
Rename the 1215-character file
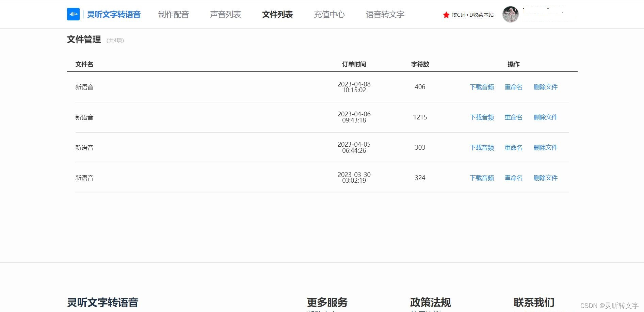[514, 117]
